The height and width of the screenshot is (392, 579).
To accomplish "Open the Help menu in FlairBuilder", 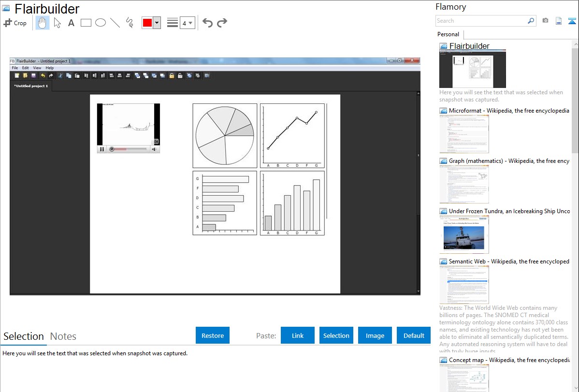I will pyautogui.click(x=49, y=68).
